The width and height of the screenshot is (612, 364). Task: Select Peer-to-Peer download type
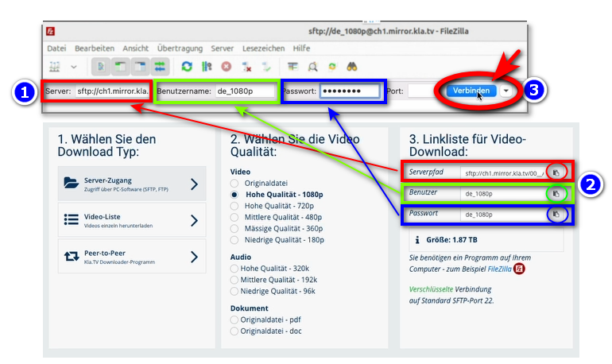[x=132, y=257]
